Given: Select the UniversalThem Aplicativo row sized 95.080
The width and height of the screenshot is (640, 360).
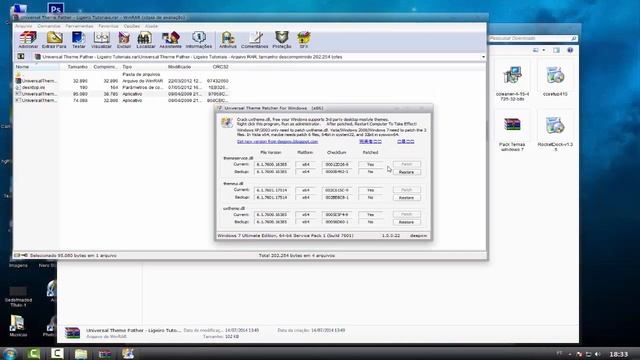Looking at the screenshot, I should pyautogui.click(x=122, y=94).
